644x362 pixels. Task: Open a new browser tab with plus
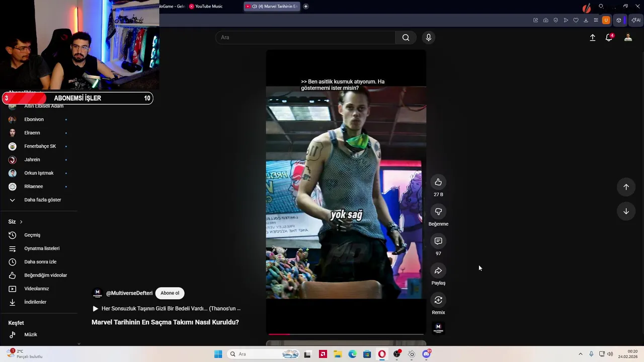point(305,7)
